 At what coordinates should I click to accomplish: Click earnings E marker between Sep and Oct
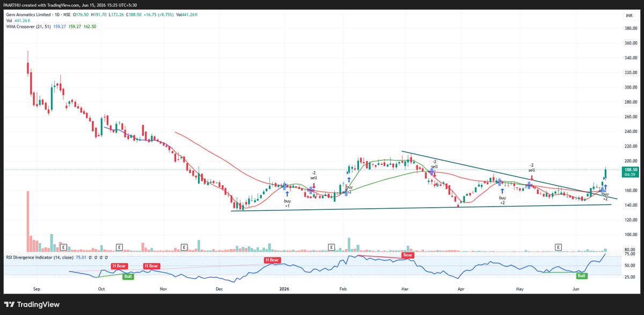coord(63,247)
